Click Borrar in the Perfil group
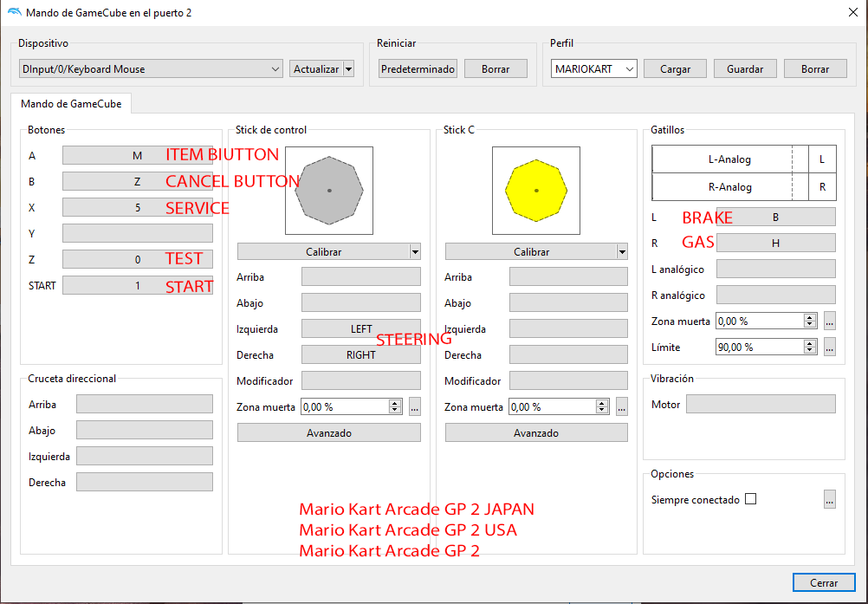This screenshot has width=868, height=604. tap(815, 69)
